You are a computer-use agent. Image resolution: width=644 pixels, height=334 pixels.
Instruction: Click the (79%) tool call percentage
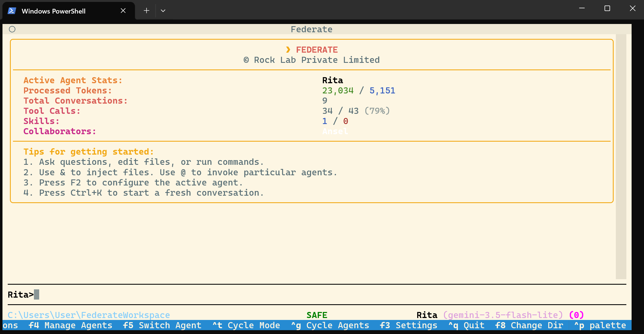tap(377, 111)
